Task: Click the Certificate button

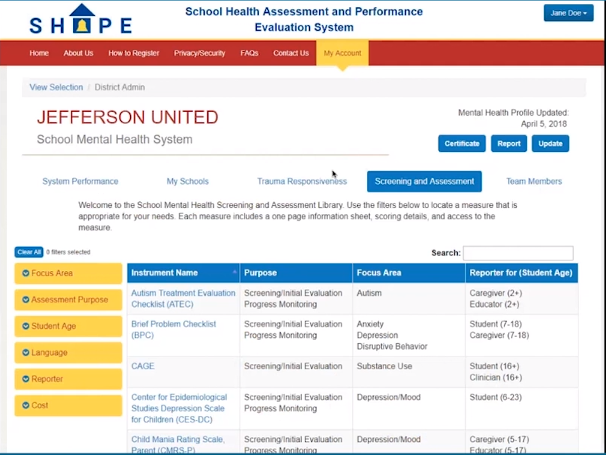Action: (461, 143)
